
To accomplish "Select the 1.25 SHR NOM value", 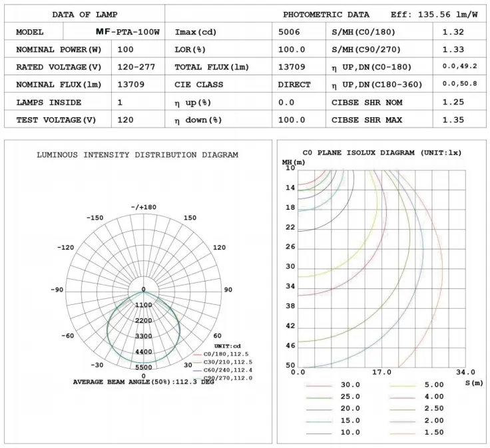I will pyautogui.click(x=453, y=102).
